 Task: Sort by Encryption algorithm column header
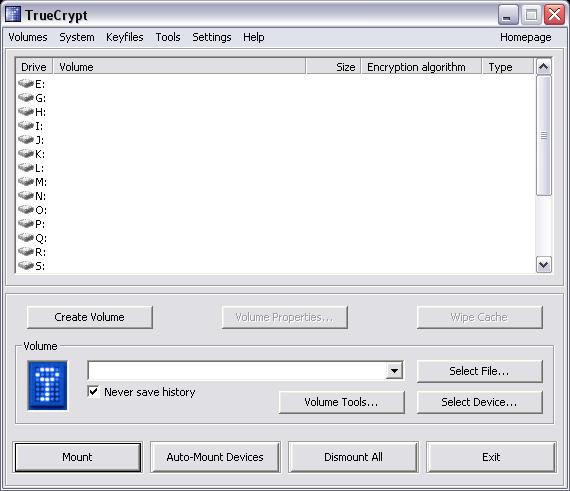[x=421, y=67]
